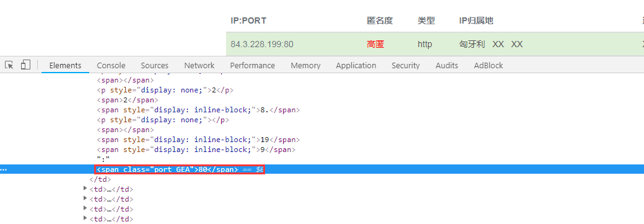Select the empty hidden p element
644x224 pixels.
(163, 120)
